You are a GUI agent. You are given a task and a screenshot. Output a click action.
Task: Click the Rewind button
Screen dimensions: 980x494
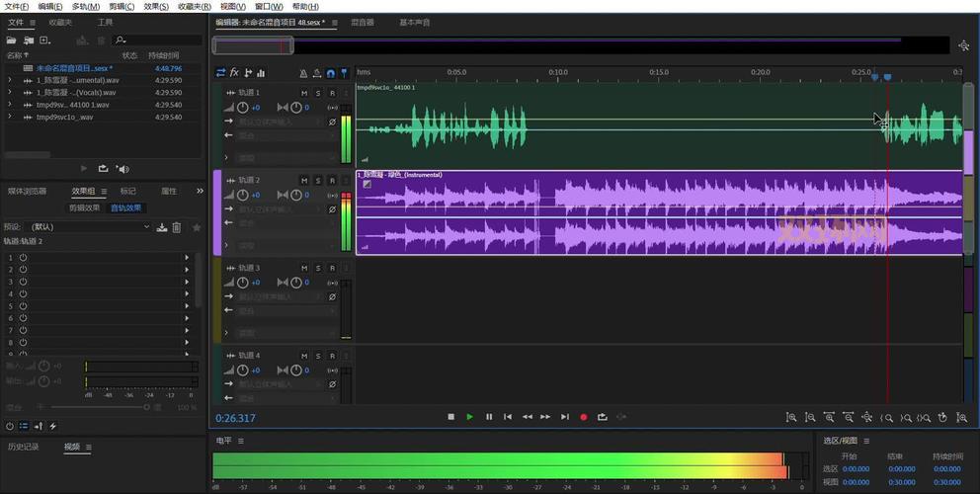(527, 417)
